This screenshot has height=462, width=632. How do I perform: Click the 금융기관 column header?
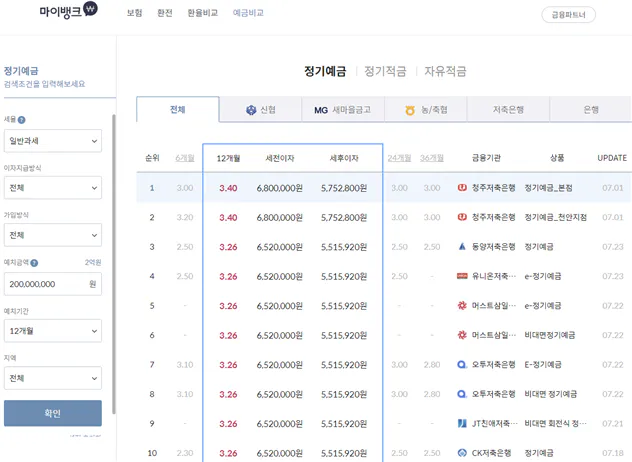click(486, 158)
